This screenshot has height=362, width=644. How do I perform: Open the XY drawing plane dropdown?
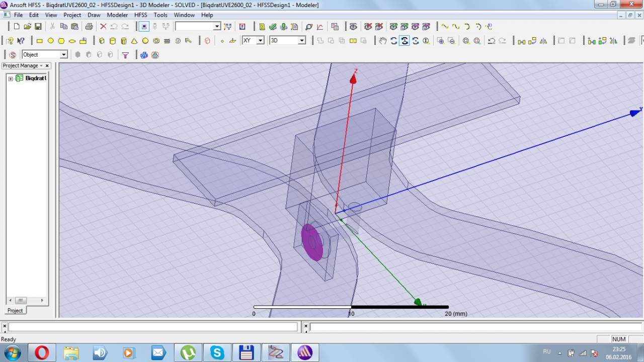[x=260, y=41]
